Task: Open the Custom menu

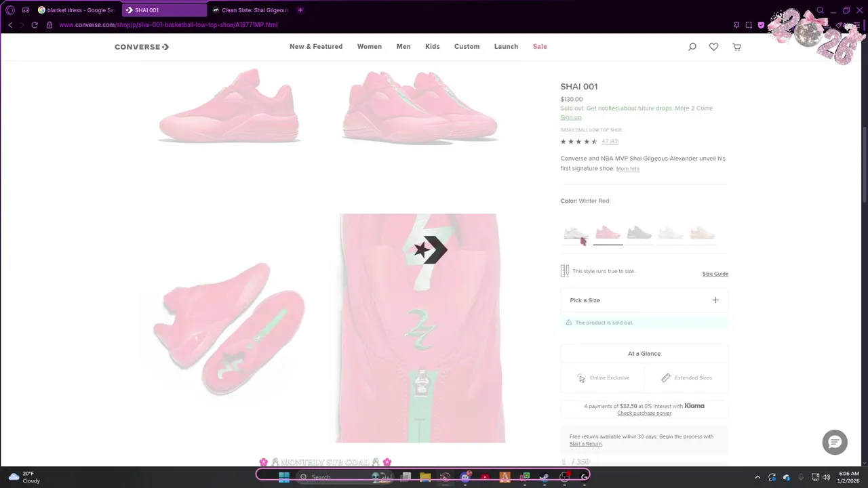Action: tap(467, 47)
